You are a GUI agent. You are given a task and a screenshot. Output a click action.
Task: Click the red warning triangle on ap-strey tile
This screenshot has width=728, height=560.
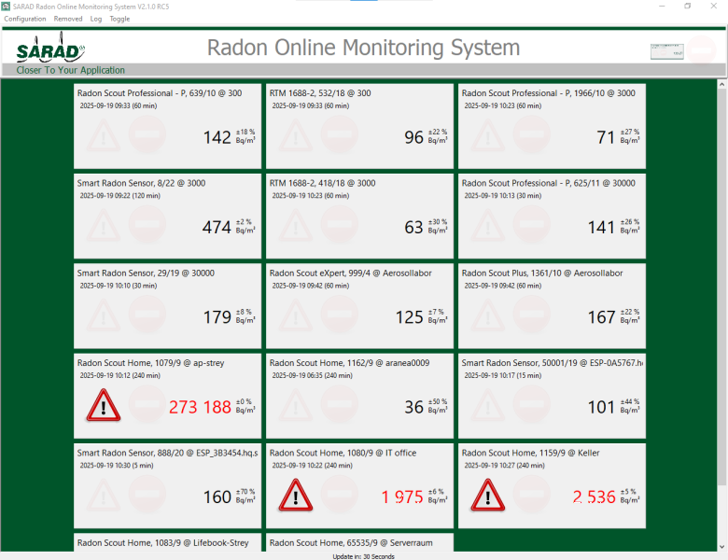point(104,406)
